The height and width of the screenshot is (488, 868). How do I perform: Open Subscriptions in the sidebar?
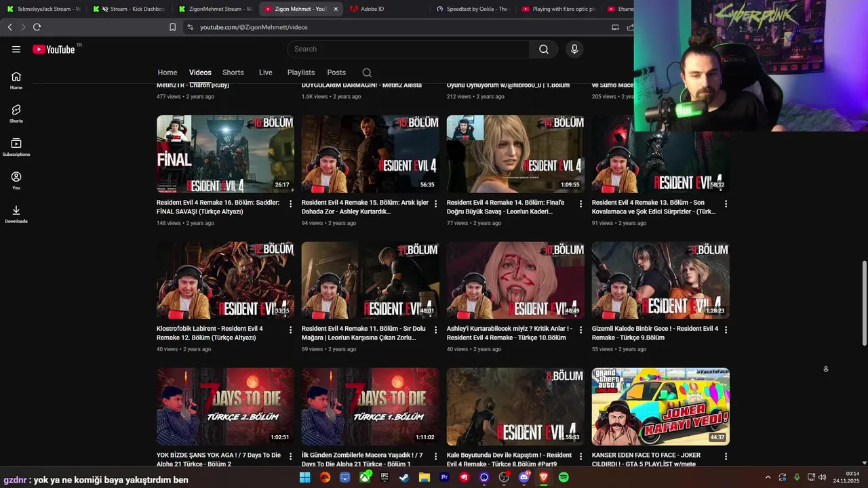[x=16, y=147]
